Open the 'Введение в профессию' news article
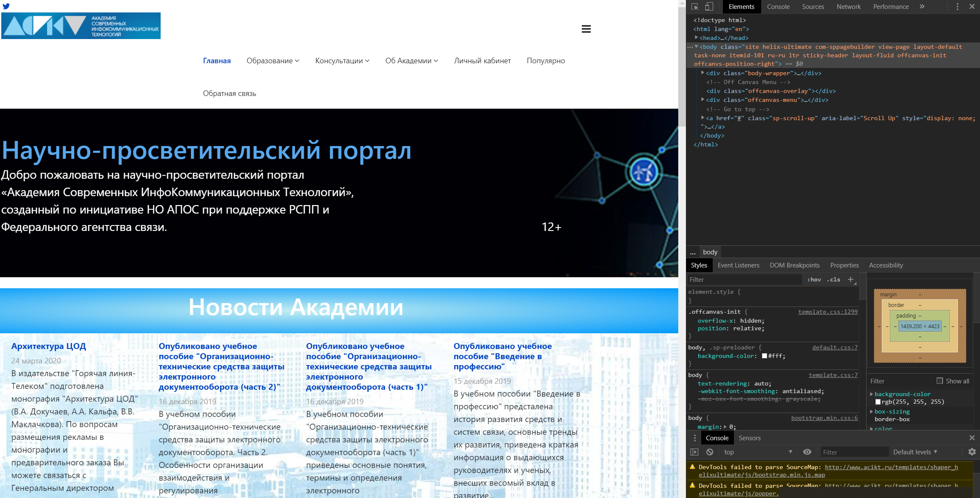 pyautogui.click(x=502, y=356)
